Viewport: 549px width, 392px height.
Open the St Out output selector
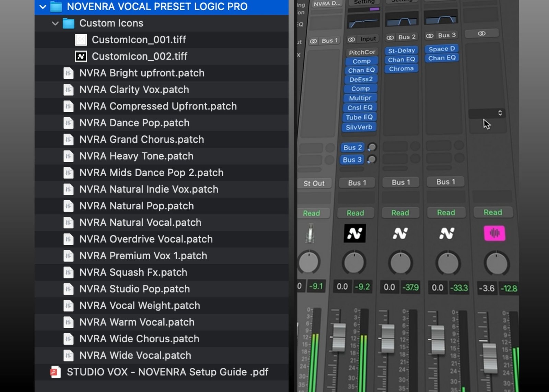pyautogui.click(x=314, y=183)
